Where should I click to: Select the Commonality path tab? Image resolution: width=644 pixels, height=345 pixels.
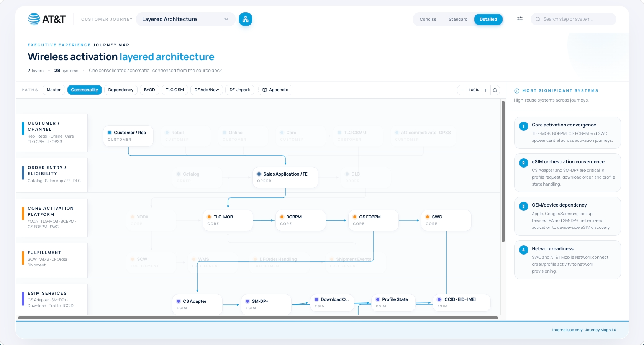click(84, 90)
